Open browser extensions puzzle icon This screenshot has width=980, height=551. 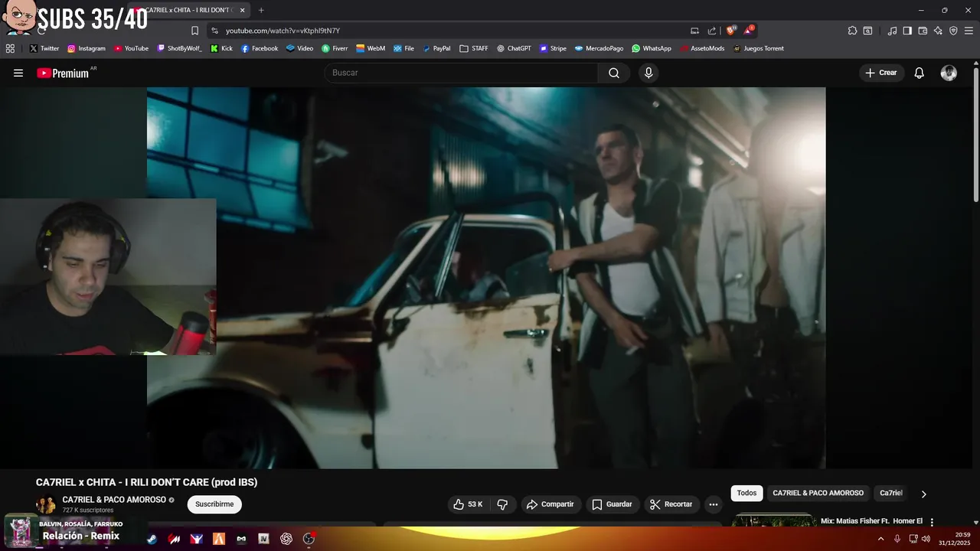(852, 31)
